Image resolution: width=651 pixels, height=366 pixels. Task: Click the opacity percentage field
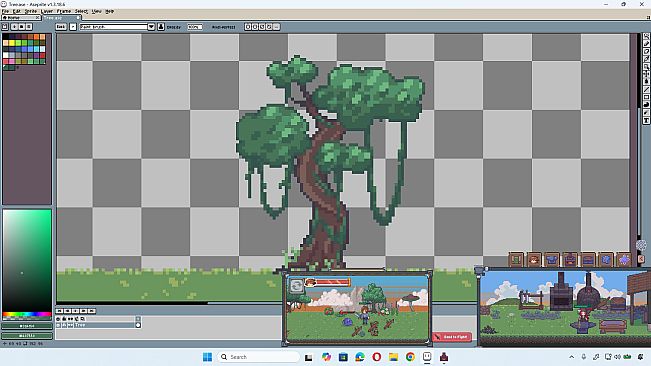[x=195, y=27]
